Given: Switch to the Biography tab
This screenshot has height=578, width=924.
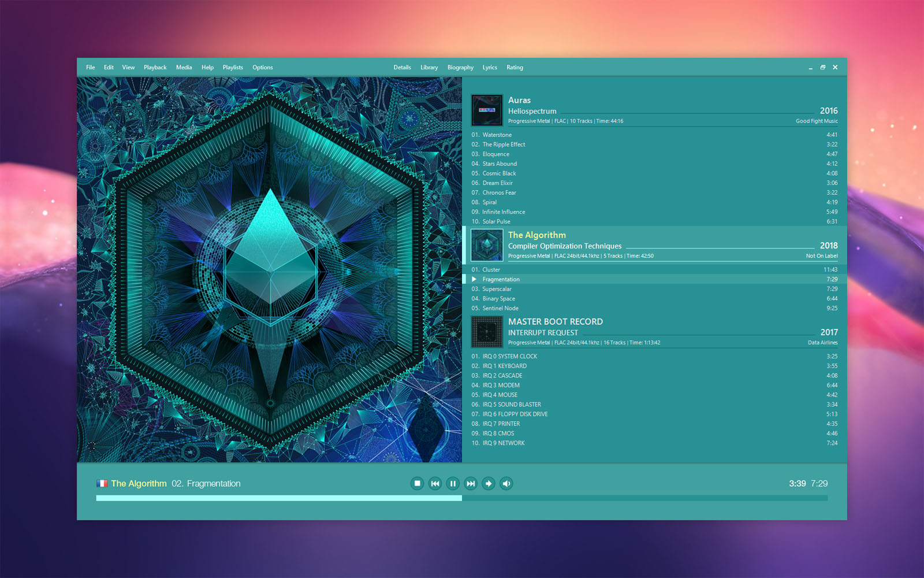Looking at the screenshot, I should coord(460,68).
